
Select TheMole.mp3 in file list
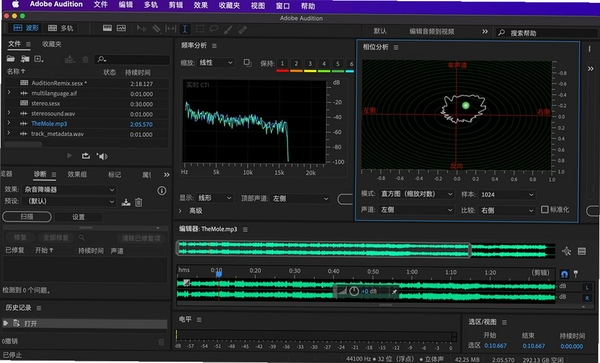pos(49,124)
